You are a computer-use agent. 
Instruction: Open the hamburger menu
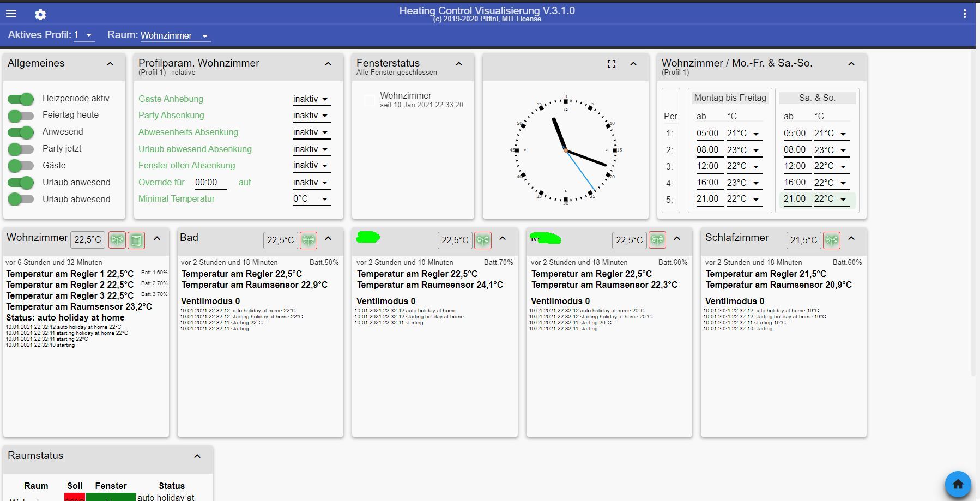(x=11, y=14)
